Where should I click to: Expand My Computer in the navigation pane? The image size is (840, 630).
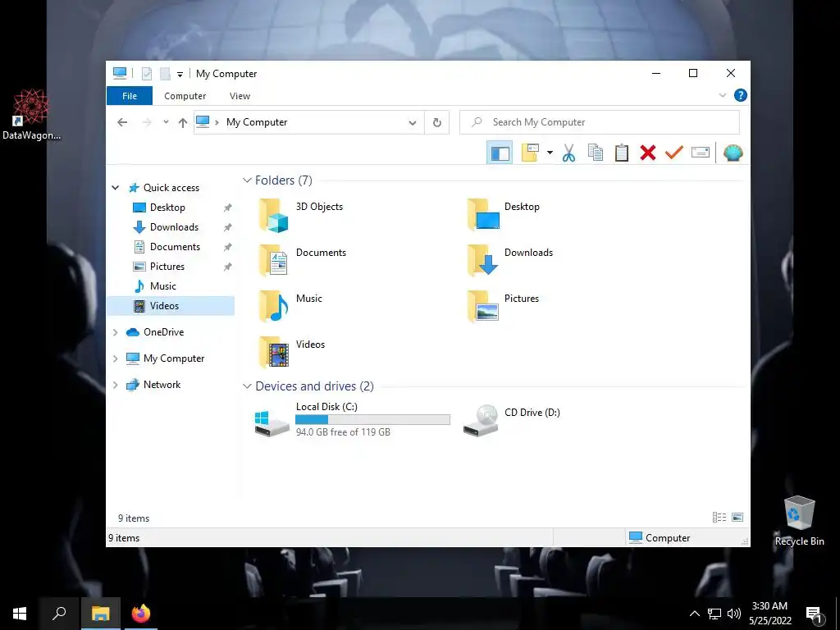point(115,358)
